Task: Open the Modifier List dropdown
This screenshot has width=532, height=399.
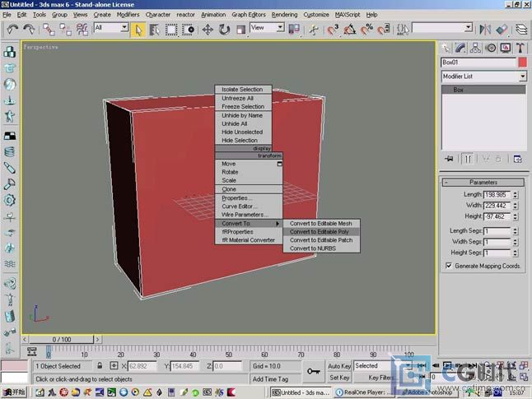Action: (523, 77)
